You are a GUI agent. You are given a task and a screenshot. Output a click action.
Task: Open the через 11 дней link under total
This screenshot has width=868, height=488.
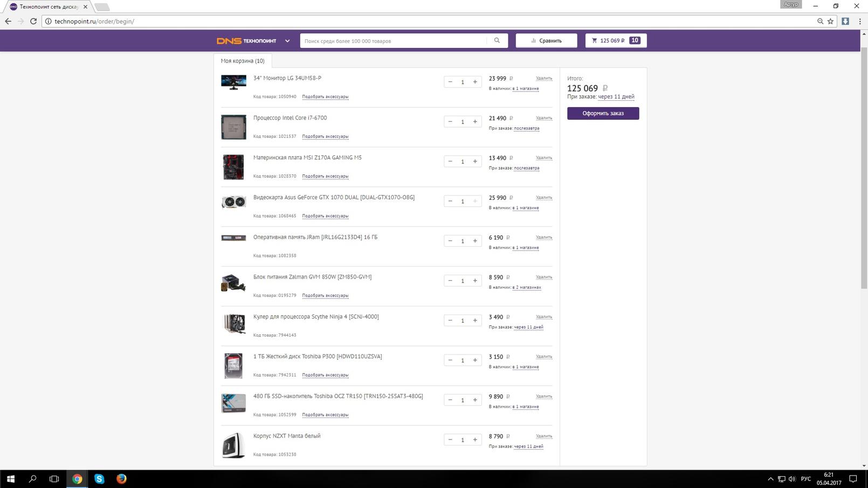(616, 97)
